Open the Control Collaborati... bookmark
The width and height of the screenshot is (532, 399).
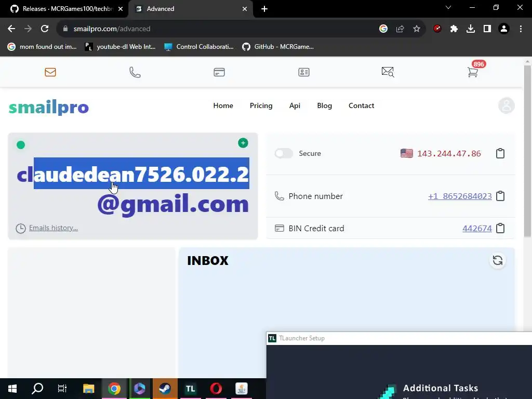(x=199, y=47)
